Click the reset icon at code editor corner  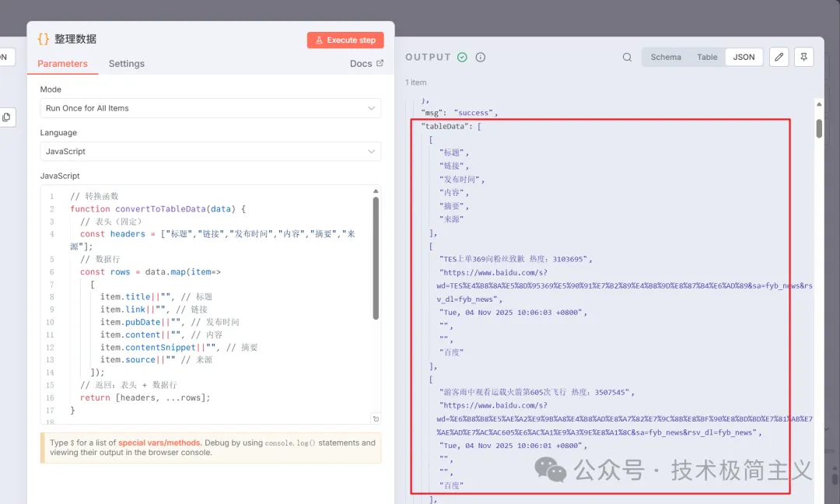click(376, 419)
